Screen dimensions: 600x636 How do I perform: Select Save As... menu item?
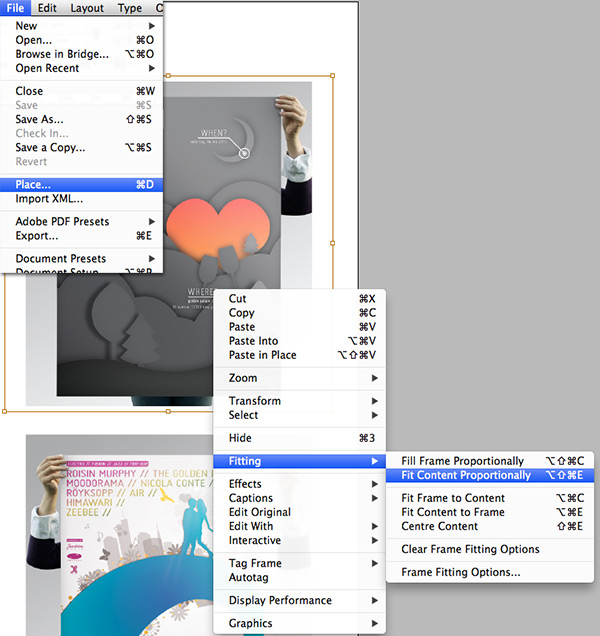[82, 119]
